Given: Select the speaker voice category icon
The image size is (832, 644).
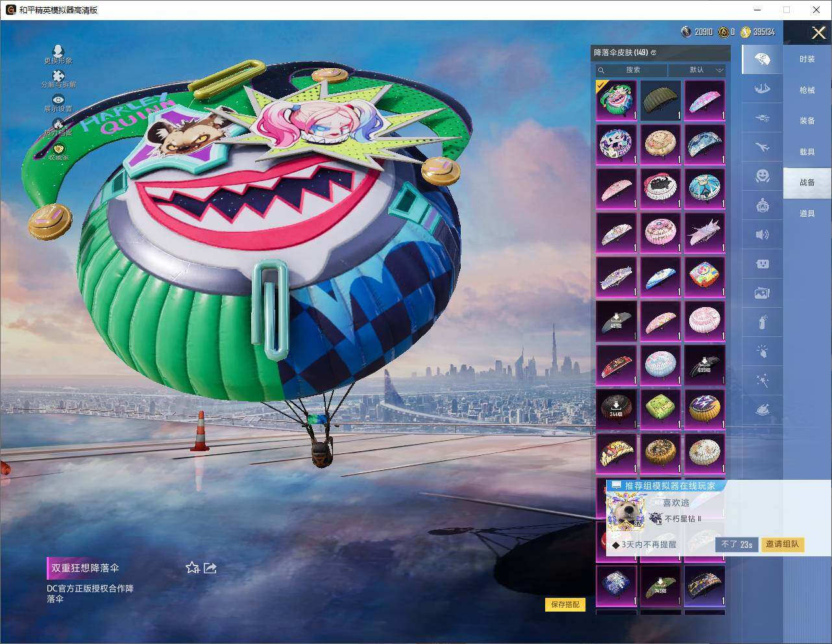Looking at the screenshot, I should click(x=763, y=234).
